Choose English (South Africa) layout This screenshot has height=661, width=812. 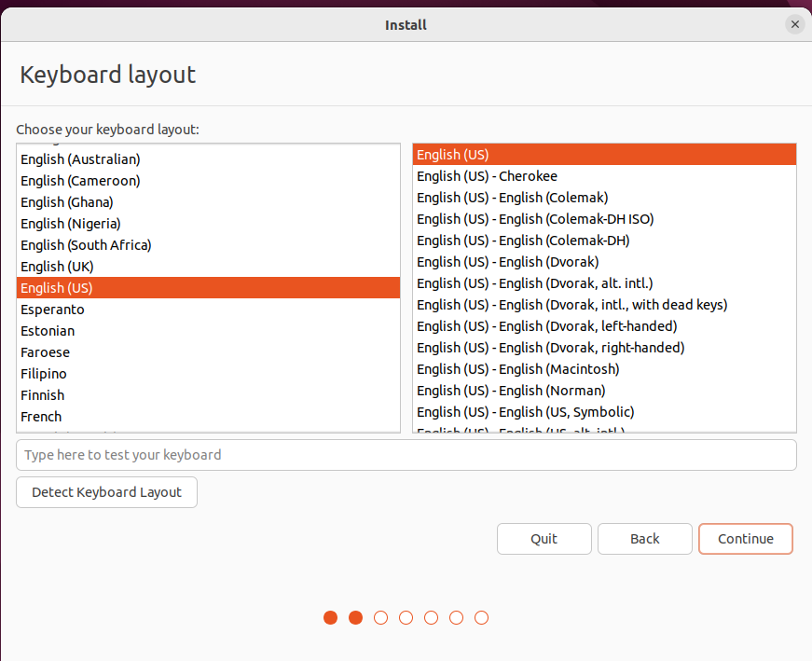(86, 245)
